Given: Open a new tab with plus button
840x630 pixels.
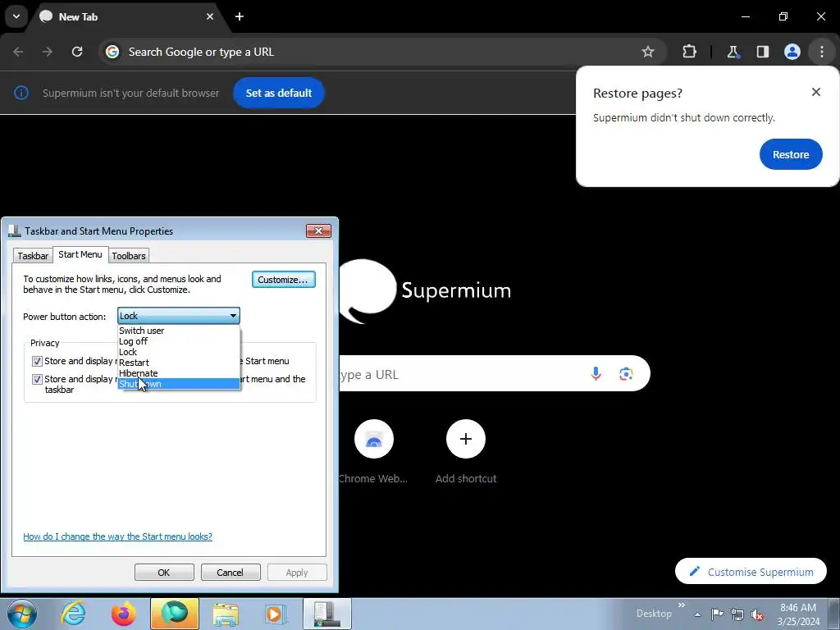Looking at the screenshot, I should tap(240, 16).
